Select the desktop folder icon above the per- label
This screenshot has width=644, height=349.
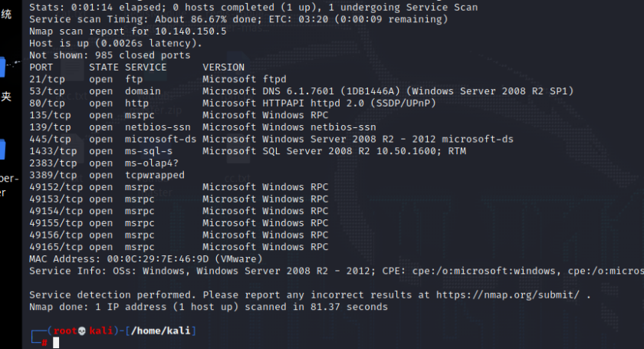3,148
